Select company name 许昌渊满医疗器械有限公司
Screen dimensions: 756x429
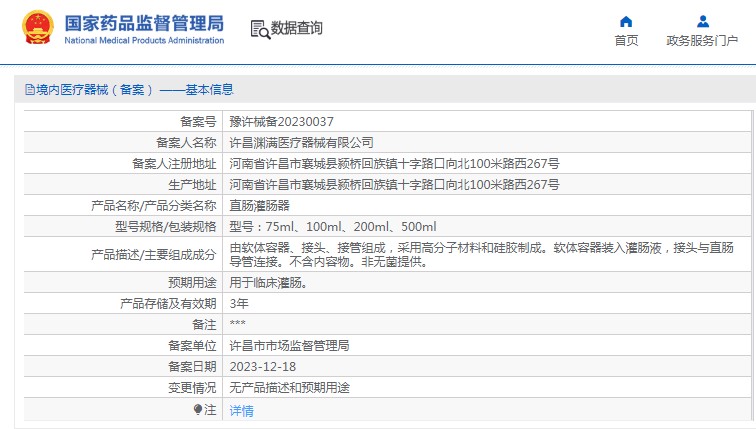point(301,143)
